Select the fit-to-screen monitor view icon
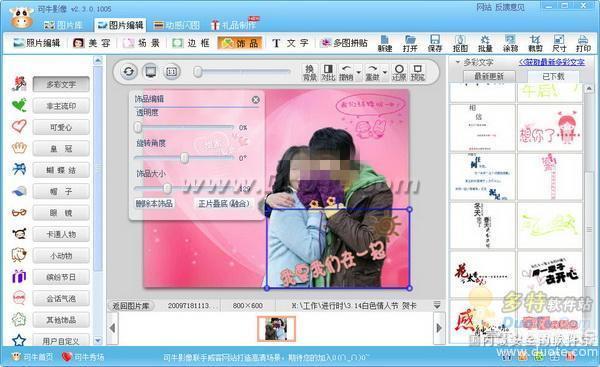 (150, 72)
